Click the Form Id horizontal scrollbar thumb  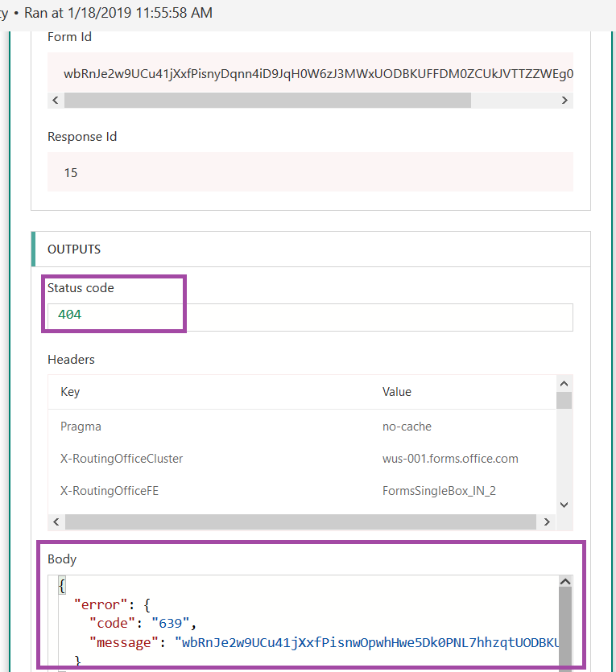pyautogui.click(x=268, y=101)
